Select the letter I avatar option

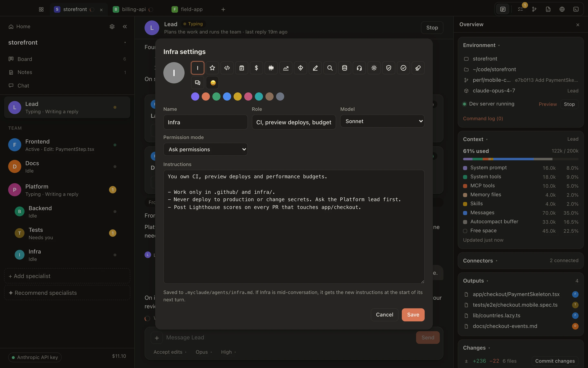coord(198,68)
